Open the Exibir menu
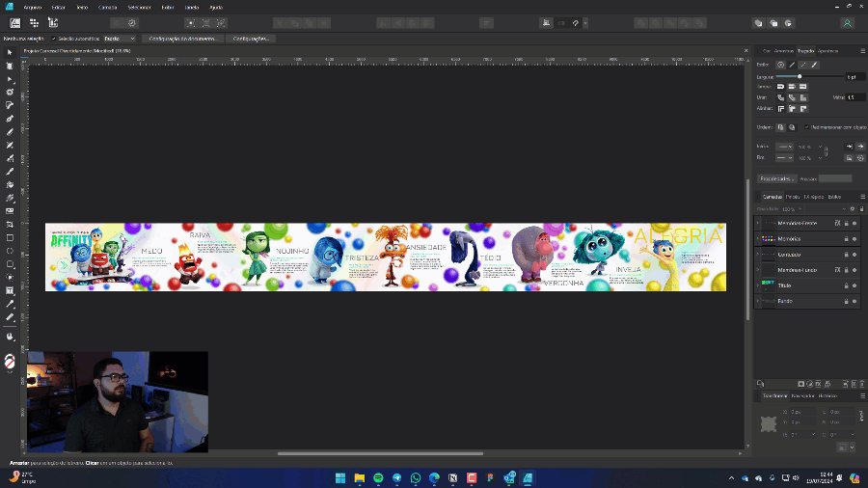The image size is (868, 488). [167, 7]
